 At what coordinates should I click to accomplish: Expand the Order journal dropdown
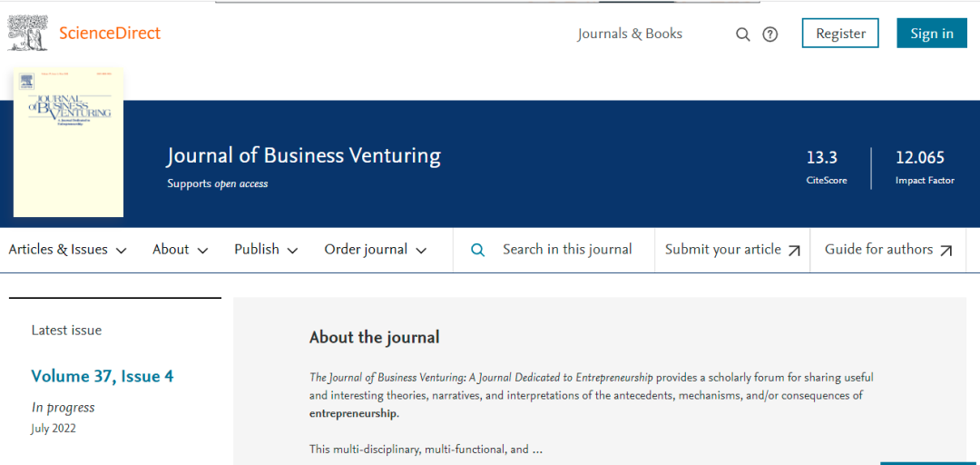click(375, 250)
